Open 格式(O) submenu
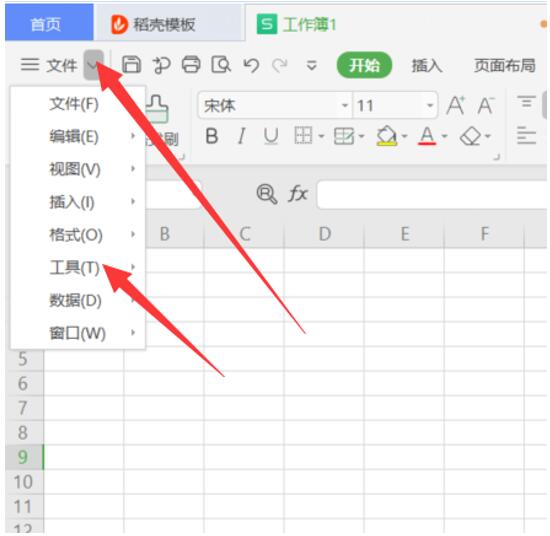This screenshot has width=550, height=536. (78, 235)
